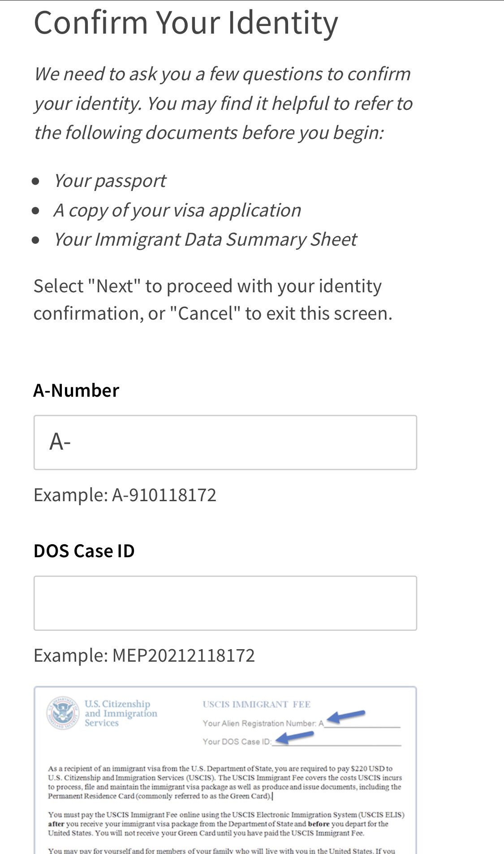
Task: Click arrow pointing to DOS Case ID line
Action: 294,737
